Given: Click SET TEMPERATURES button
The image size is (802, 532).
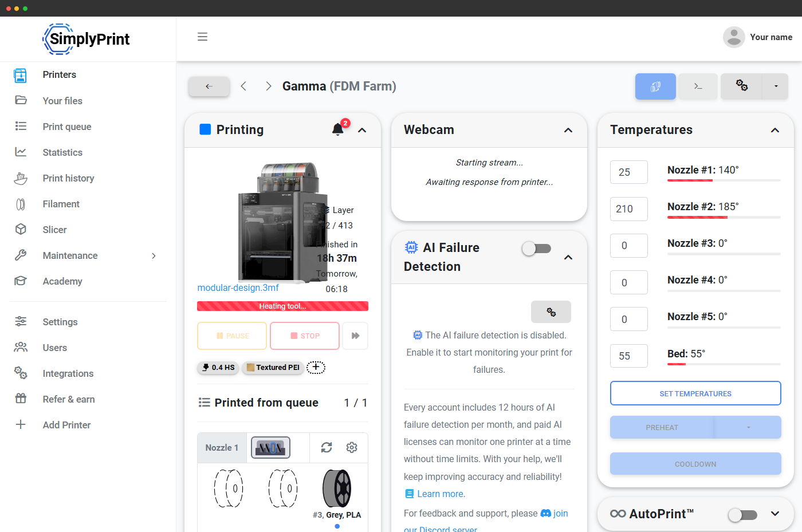Looking at the screenshot, I should (x=695, y=393).
